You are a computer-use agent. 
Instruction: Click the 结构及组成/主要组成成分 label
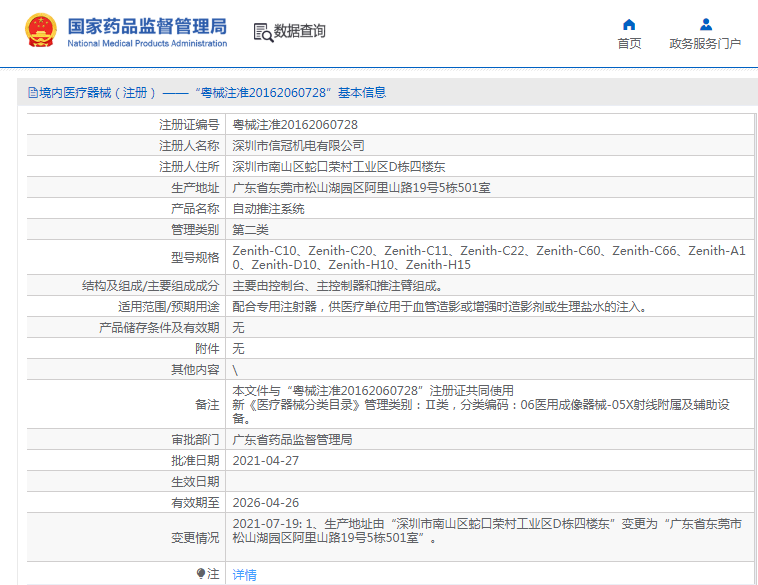tap(150, 286)
